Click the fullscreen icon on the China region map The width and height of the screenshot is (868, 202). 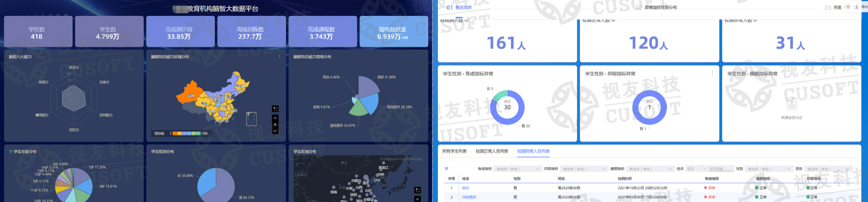(275, 109)
